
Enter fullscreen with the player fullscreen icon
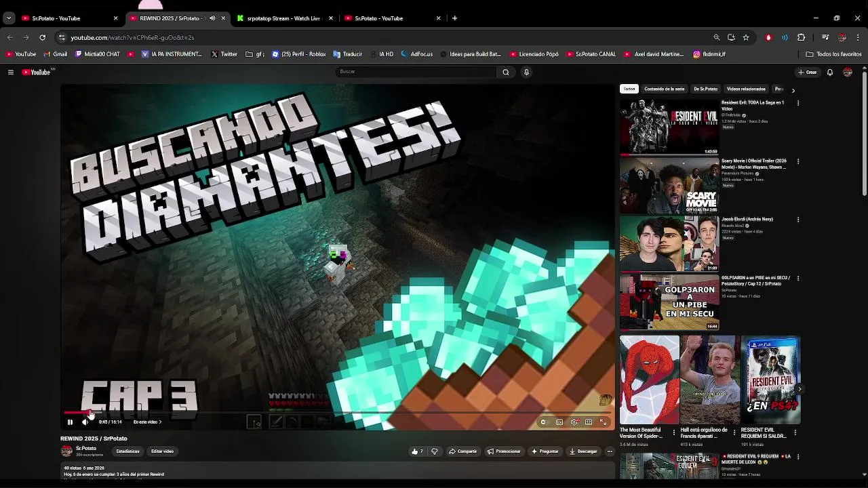coord(603,422)
